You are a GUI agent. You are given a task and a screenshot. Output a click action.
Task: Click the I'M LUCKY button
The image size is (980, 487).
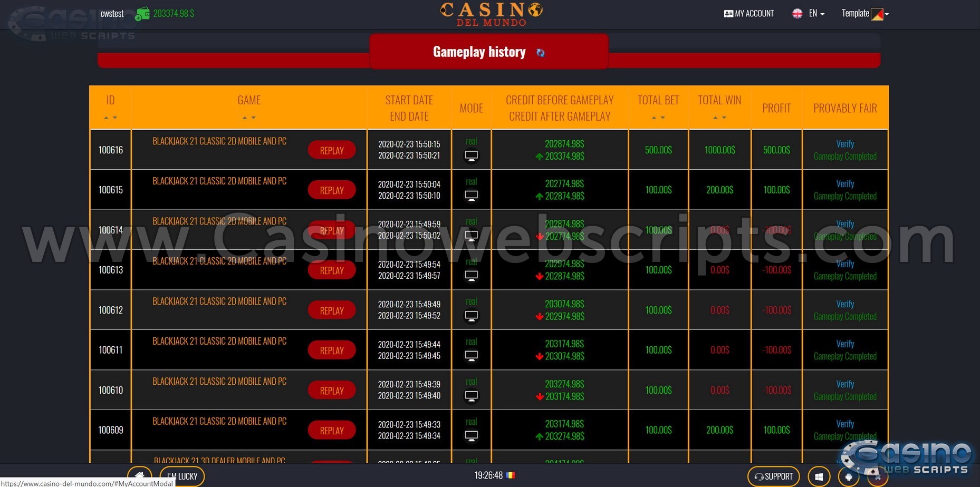[182, 476]
